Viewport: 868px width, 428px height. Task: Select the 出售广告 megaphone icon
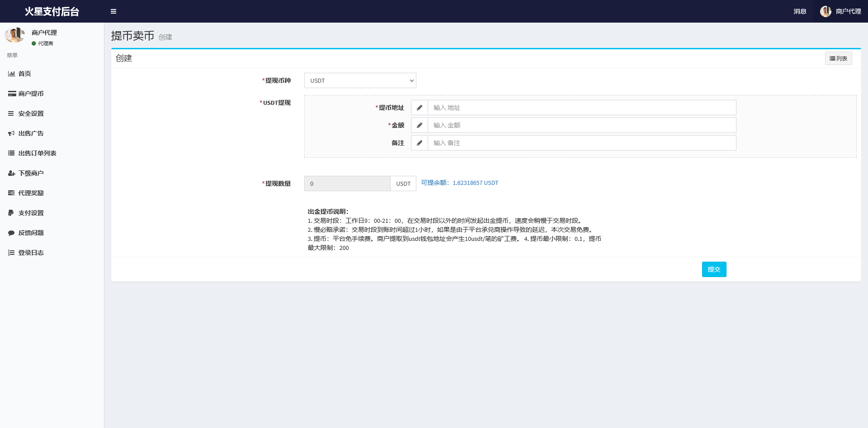(x=12, y=133)
